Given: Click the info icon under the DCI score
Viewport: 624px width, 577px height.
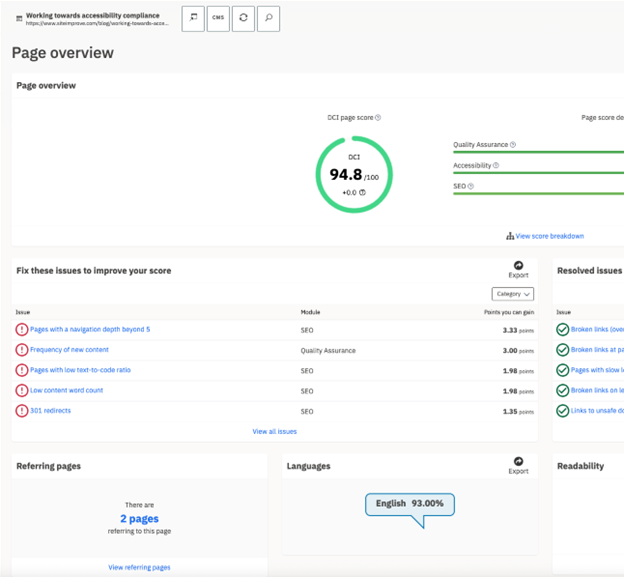Looking at the screenshot, I should 363,192.
